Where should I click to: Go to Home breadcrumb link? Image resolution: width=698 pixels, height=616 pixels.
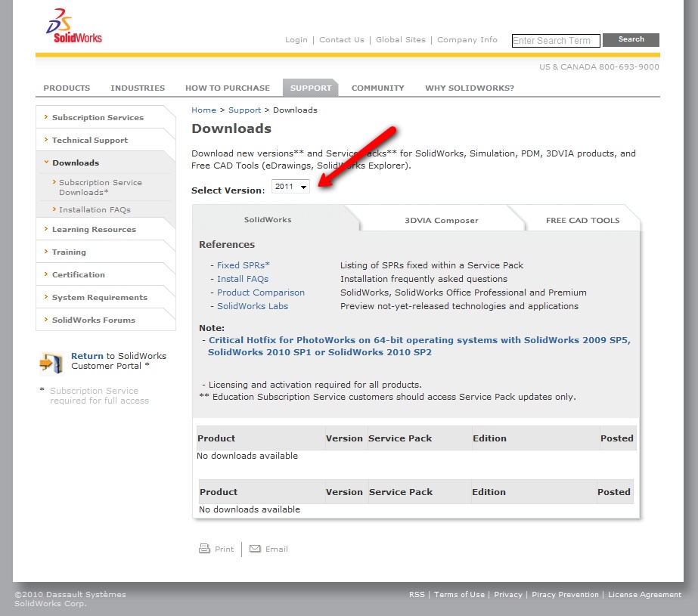pos(204,110)
